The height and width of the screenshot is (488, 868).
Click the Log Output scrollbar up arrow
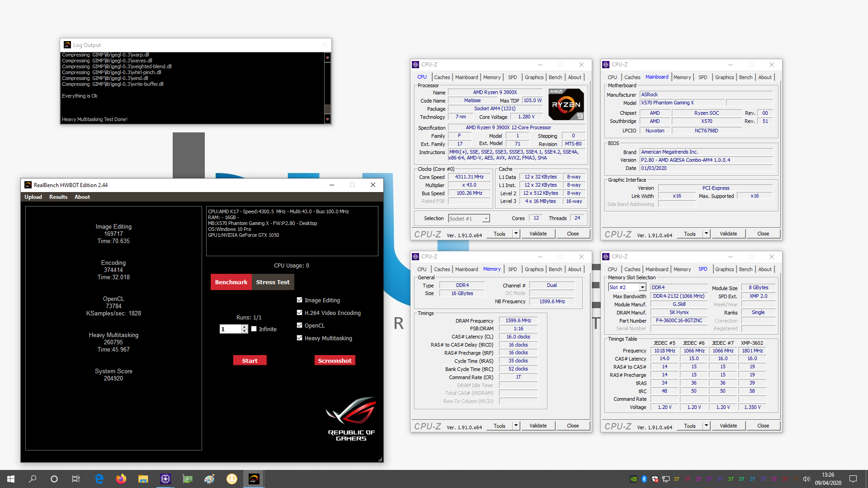(x=328, y=57)
